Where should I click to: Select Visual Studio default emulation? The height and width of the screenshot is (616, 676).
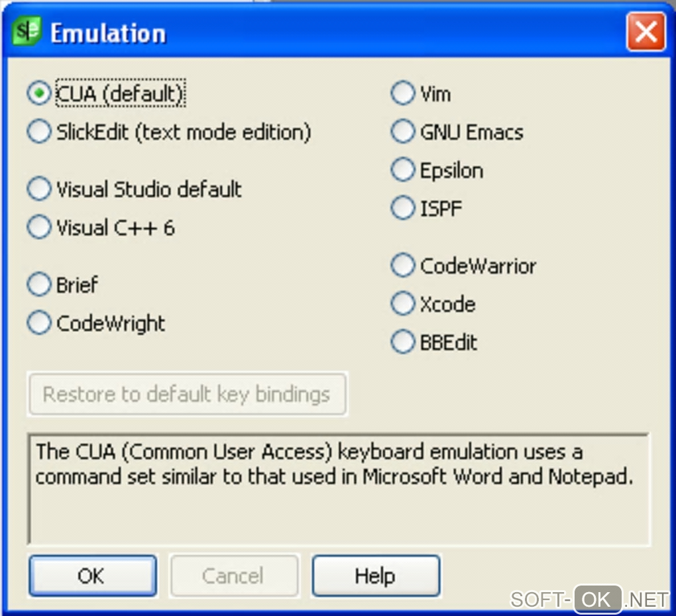tap(40, 189)
